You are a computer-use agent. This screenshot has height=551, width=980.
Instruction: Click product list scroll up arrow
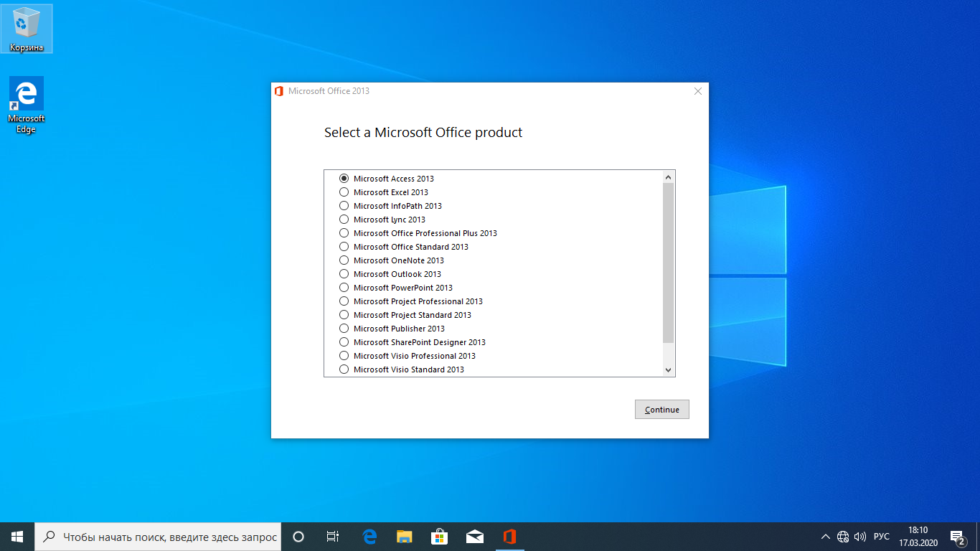pos(668,177)
